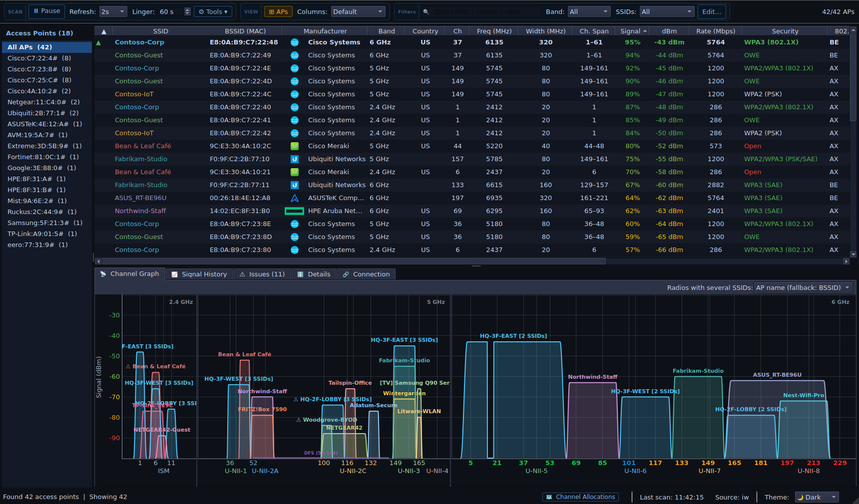Screen dimensions: 859x504
Task: Click the Northwind-Staff 6 GHz graph label
Action: click(592, 377)
